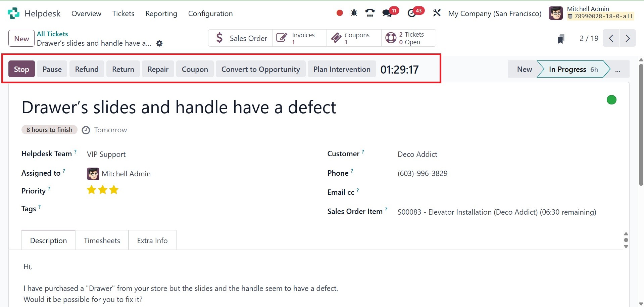Open the Configuration menu
The width and height of the screenshot is (644, 307).
210,13
